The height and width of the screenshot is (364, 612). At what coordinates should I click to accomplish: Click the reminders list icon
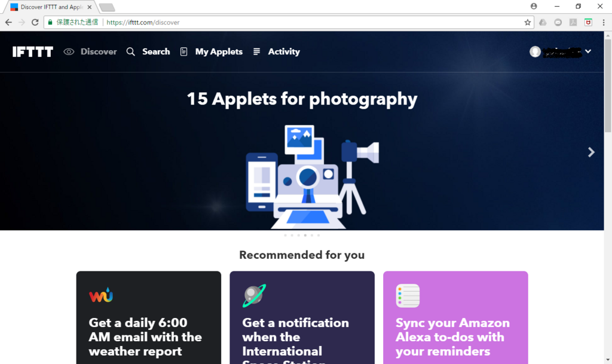click(408, 296)
